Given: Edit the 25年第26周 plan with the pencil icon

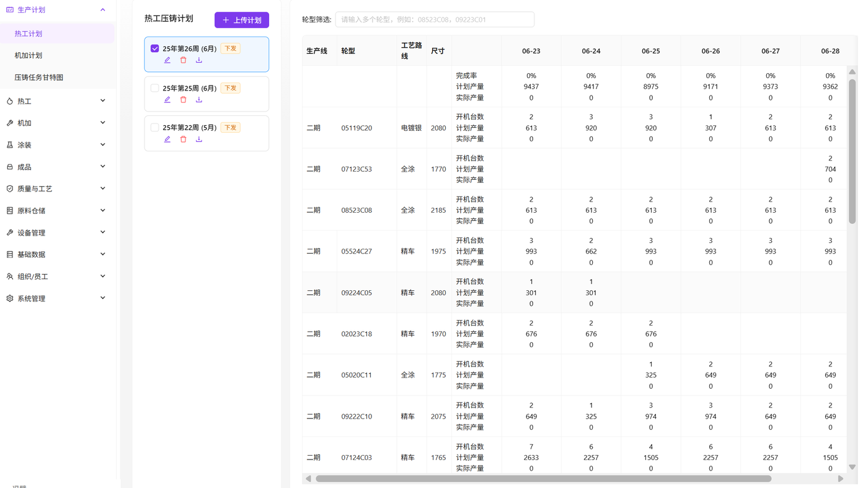Looking at the screenshot, I should point(167,60).
